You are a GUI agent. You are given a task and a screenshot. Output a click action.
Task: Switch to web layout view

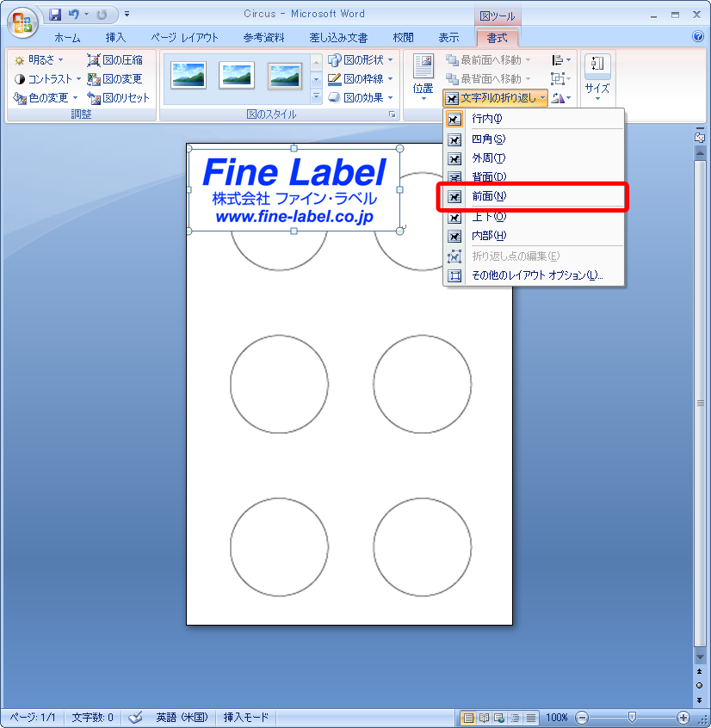pyautogui.click(x=500, y=718)
